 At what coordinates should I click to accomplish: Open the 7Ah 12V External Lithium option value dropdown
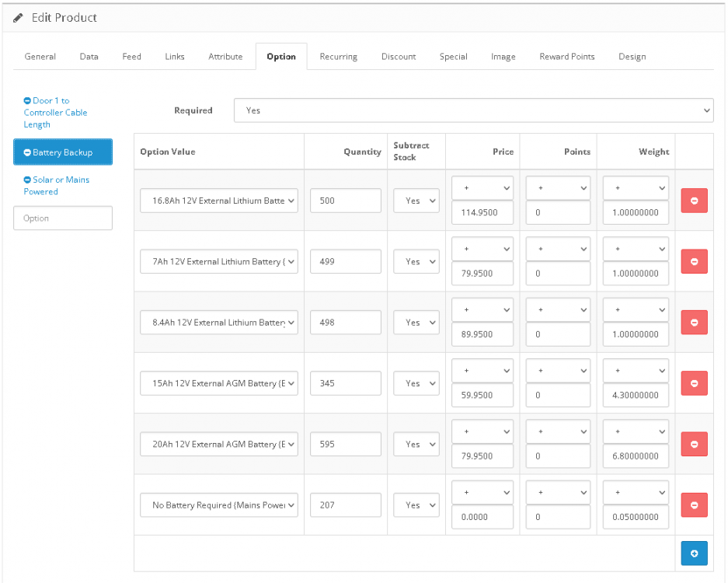218,261
